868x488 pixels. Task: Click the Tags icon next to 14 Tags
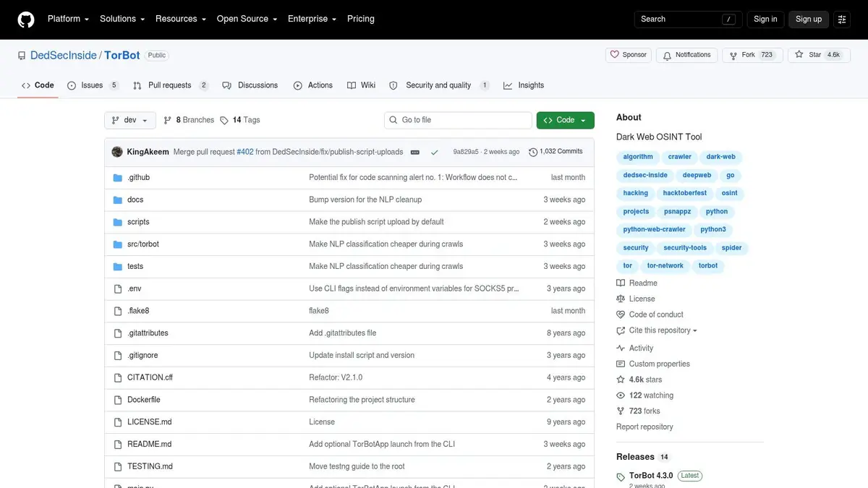(224, 120)
